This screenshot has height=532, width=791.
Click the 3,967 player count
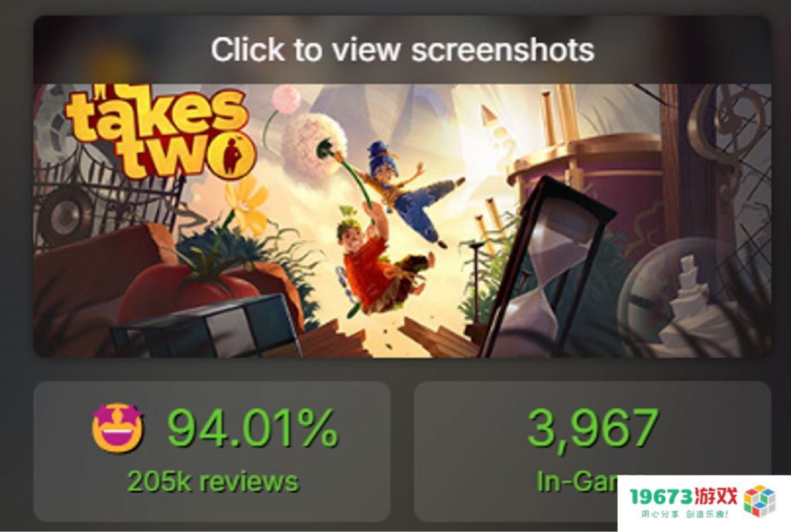tap(592, 428)
